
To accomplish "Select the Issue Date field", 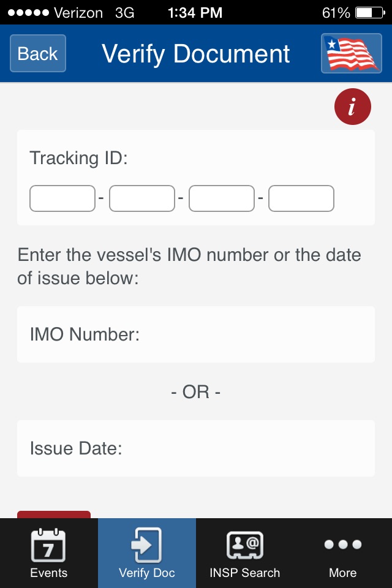I will click(196, 448).
